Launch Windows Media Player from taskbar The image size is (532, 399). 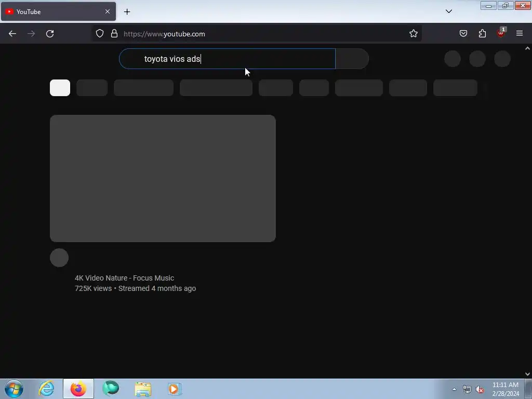pyautogui.click(x=175, y=389)
